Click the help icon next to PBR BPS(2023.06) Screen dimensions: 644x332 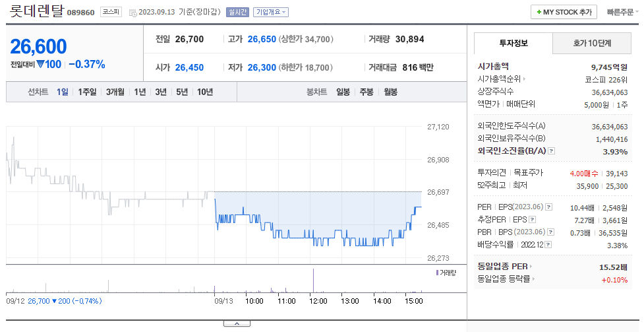click(551, 232)
